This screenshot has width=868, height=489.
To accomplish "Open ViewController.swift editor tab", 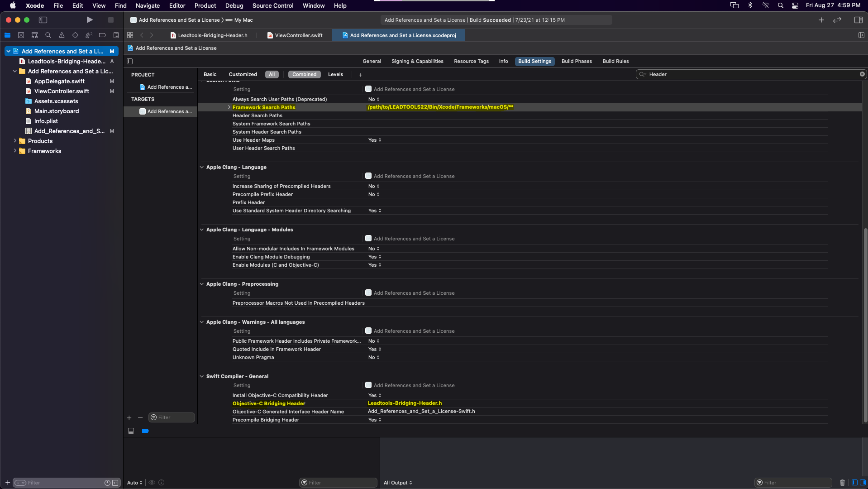I will click(295, 35).
